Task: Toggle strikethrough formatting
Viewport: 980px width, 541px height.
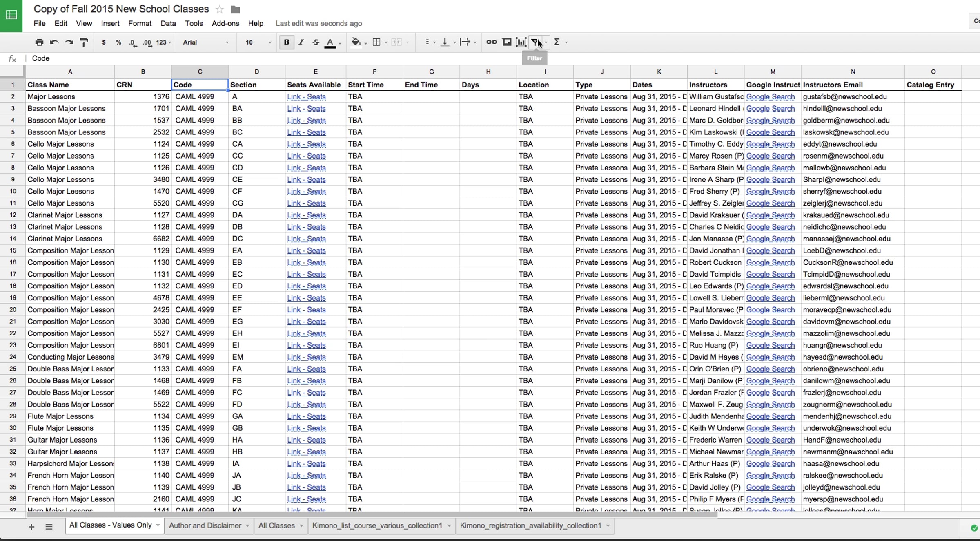Action: tap(316, 42)
